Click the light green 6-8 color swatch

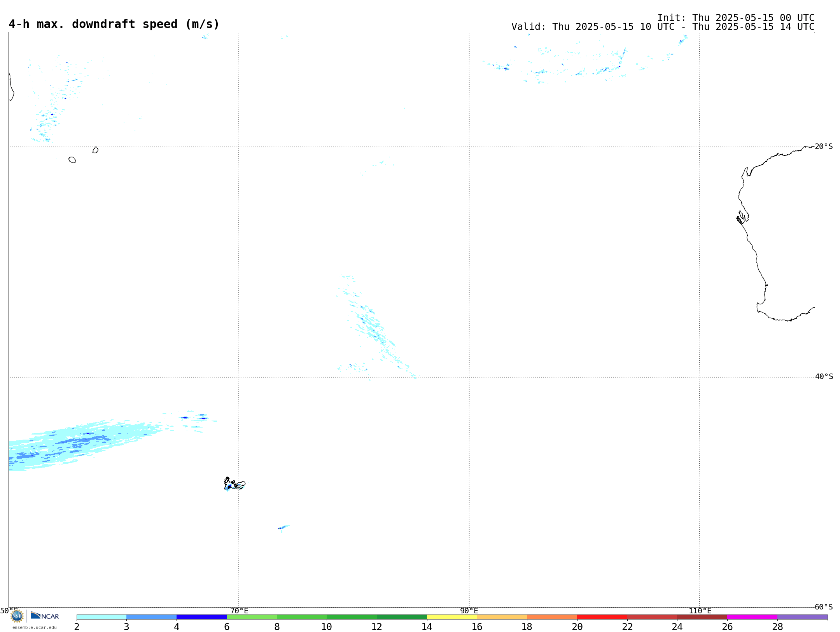(x=252, y=617)
